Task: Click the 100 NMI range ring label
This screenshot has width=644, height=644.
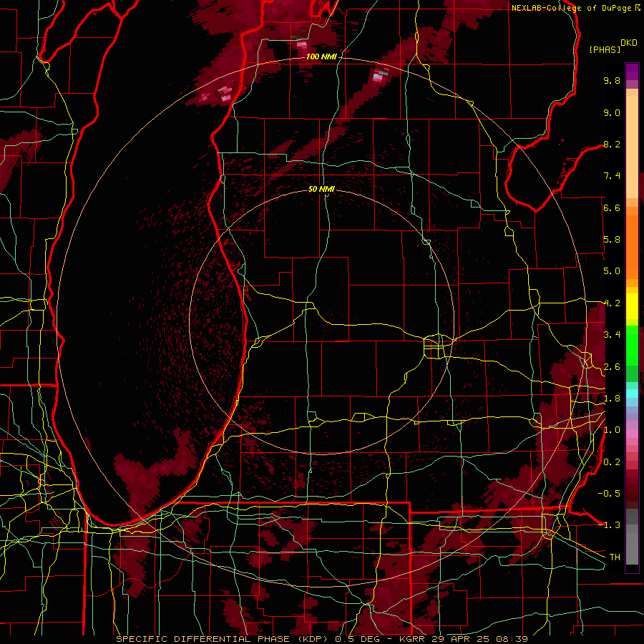Action: (x=321, y=57)
